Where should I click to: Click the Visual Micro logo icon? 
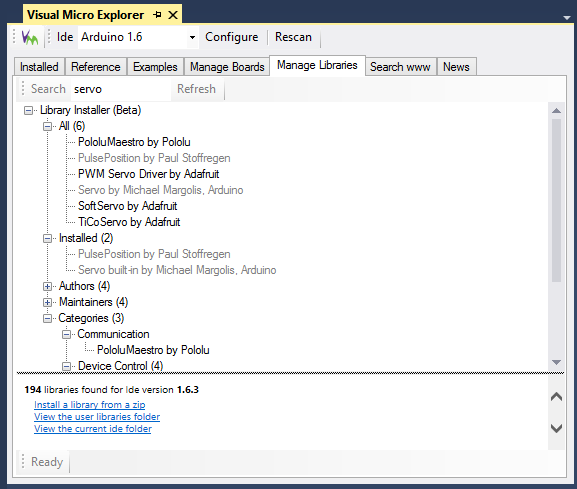point(29,37)
